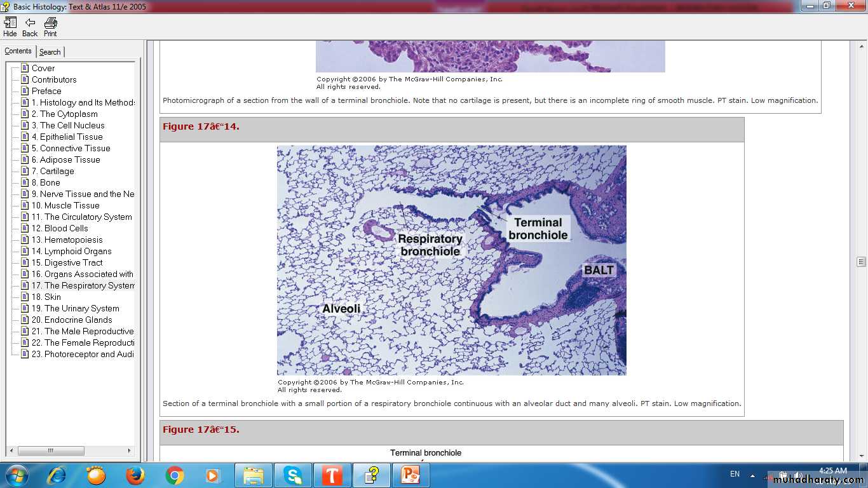Switch to PowerPoint in the taskbar
This screenshot has width=868, height=488.
pos(410,475)
